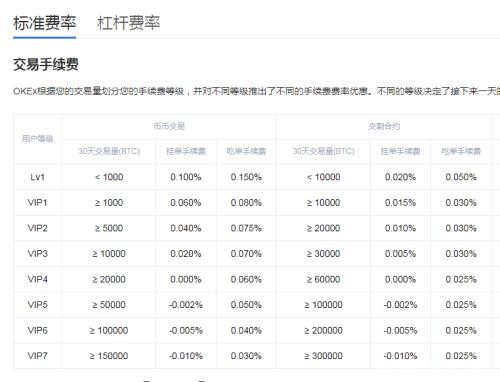
Task: Click VIP7 币币交易 taker fee 0.030%
Action: [246, 356]
